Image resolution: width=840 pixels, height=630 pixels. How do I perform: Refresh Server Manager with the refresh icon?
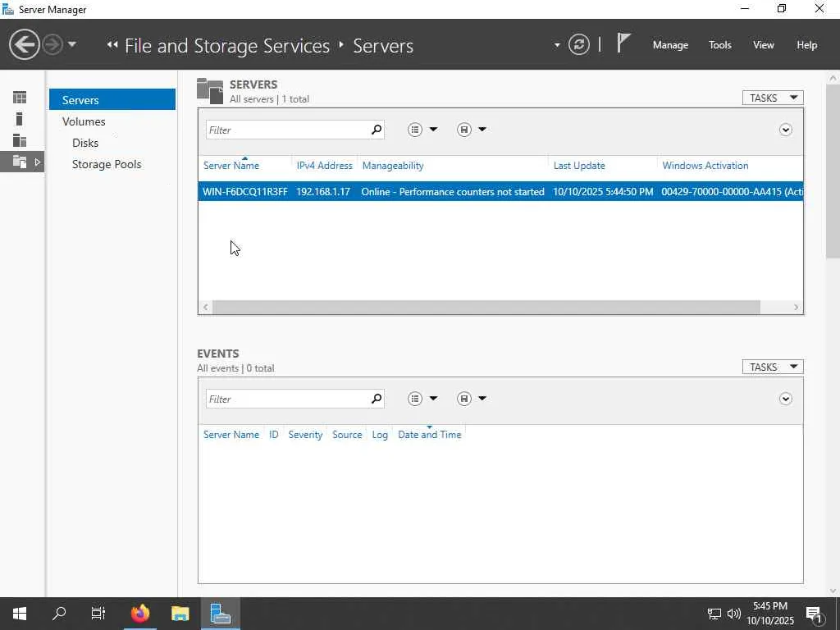click(x=578, y=44)
